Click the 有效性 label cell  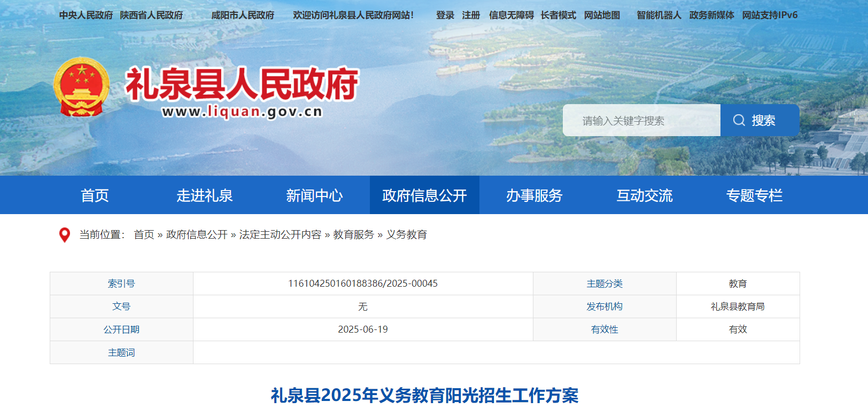(x=604, y=329)
